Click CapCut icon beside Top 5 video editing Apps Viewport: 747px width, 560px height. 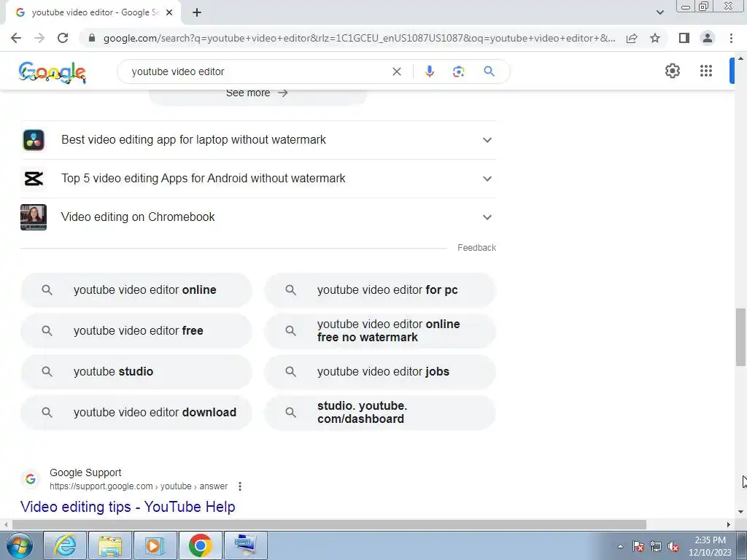pyautogui.click(x=34, y=179)
